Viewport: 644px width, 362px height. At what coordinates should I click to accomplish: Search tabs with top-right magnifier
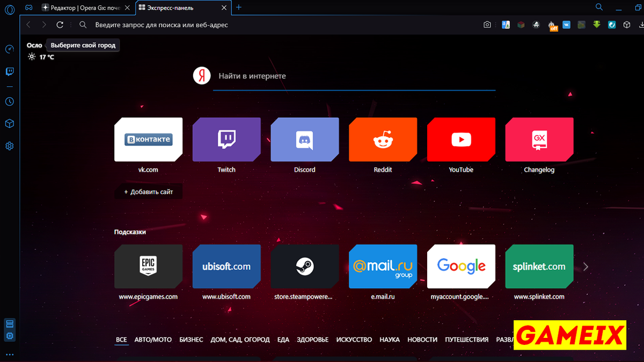pyautogui.click(x=599, y=7)
